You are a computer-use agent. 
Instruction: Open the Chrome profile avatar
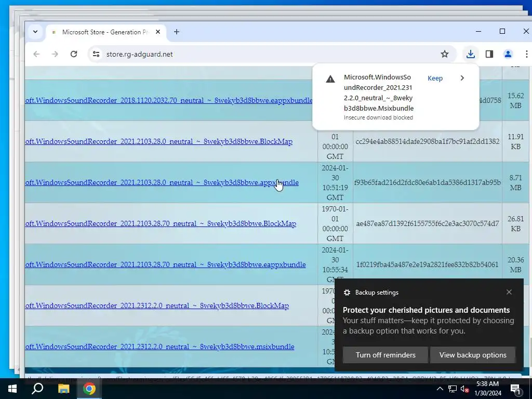coord(508,54)
